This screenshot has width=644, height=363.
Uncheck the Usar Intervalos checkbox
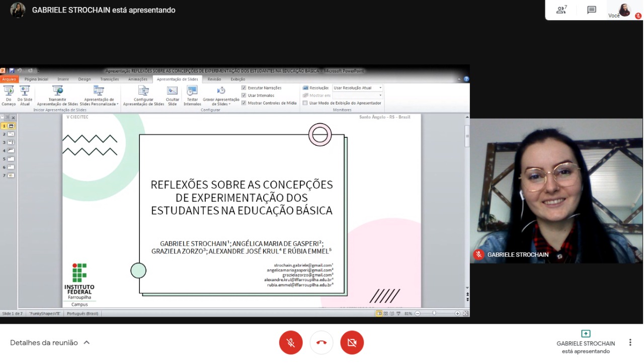(244, 96)
